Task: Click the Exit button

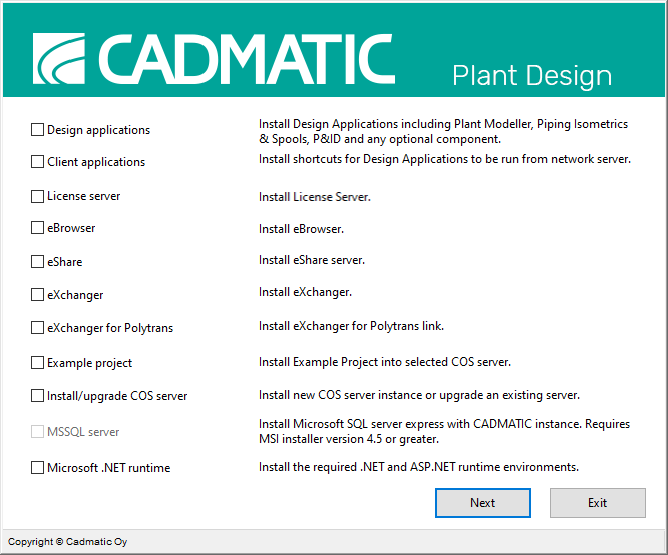Action: (597, 503)
